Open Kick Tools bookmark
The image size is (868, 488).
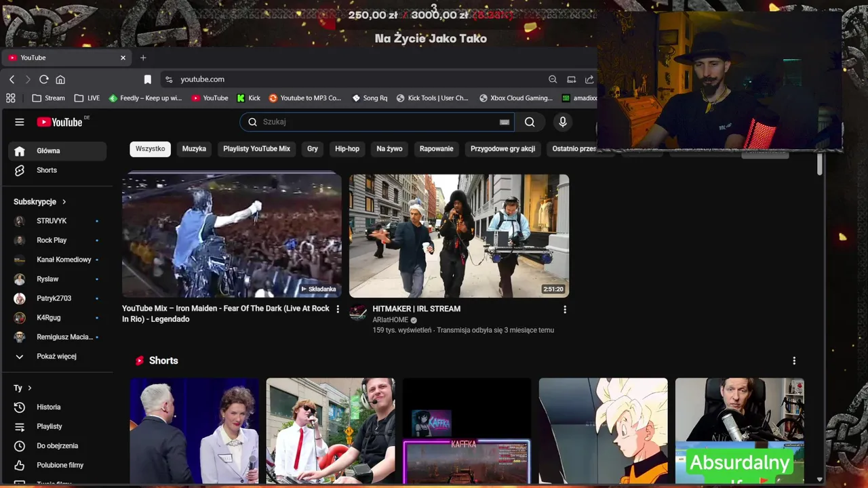(x=433, y=98)
